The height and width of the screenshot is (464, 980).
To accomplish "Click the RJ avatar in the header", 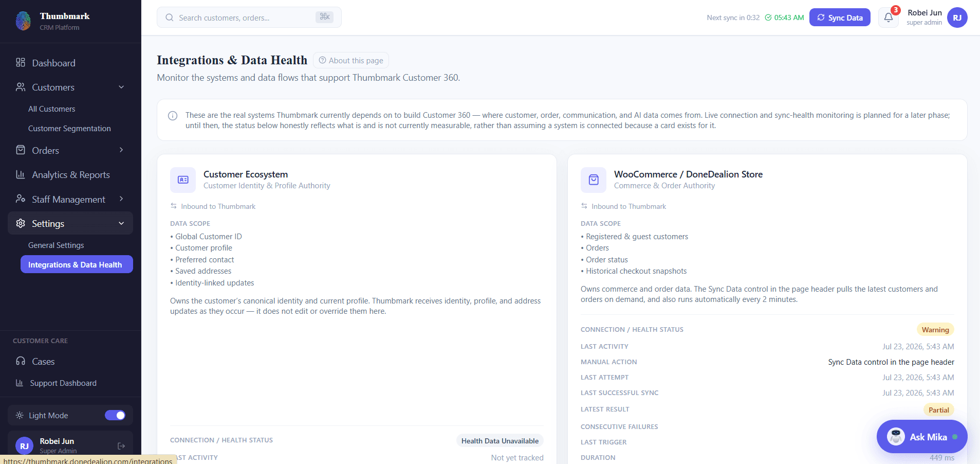I will tap(957, 17).
